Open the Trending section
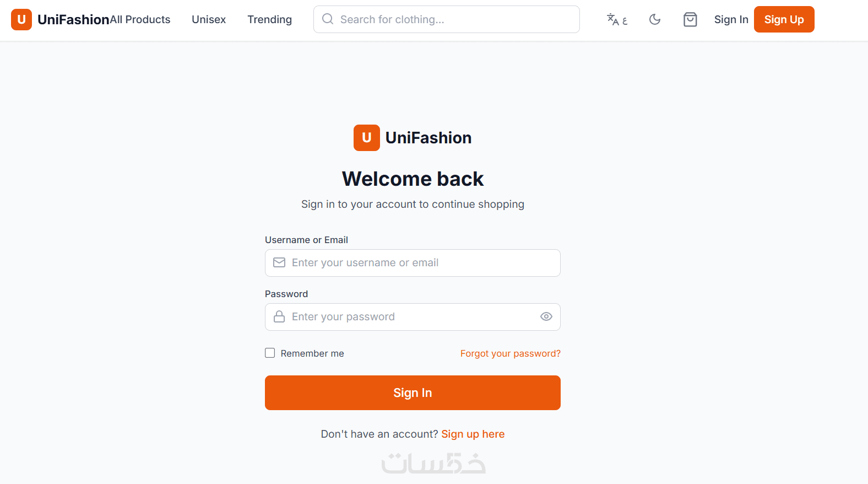 tap(269, 20)
